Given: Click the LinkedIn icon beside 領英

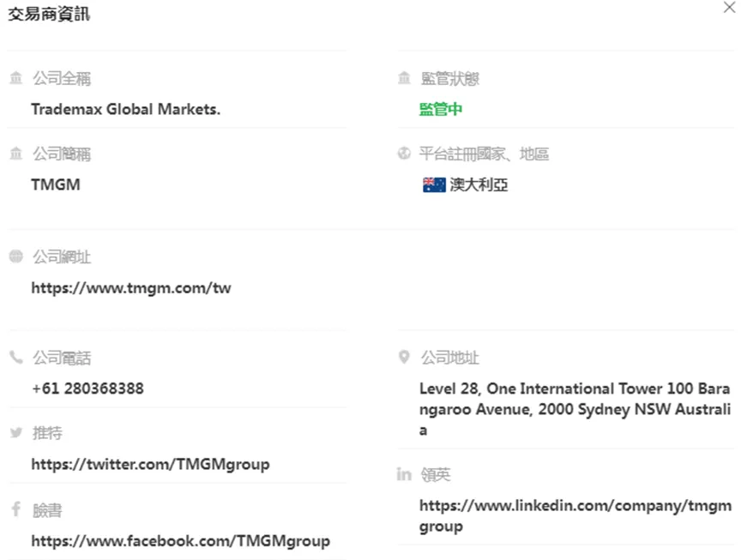Looking at the screenshot, I should (x=404, y=474).
